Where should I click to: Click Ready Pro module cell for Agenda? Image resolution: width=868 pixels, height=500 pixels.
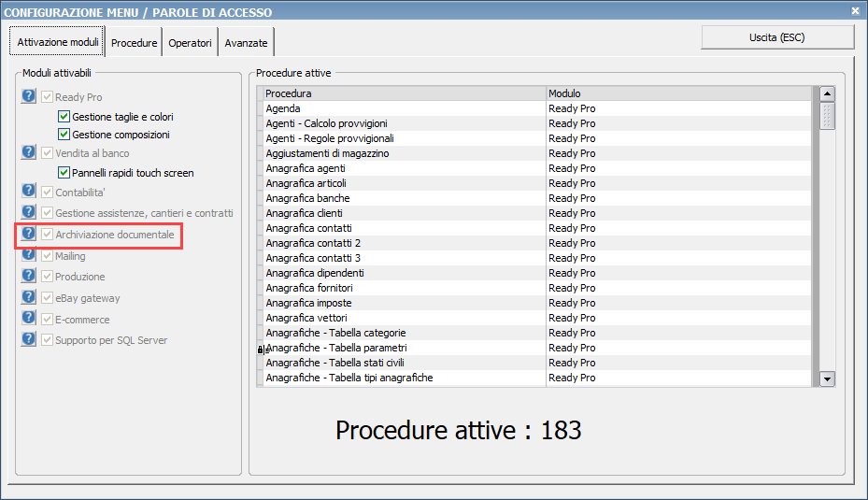[x=678, y=108]
